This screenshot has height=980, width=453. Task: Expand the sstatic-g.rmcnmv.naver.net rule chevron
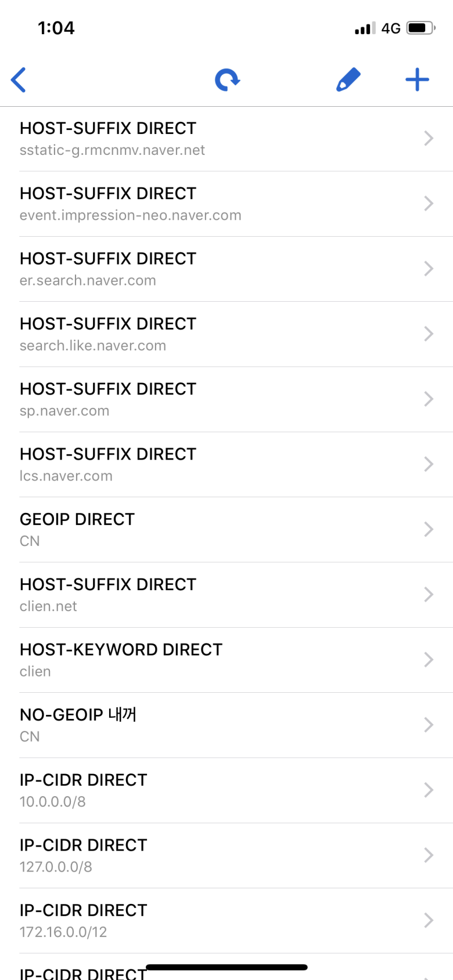[429, 139]
